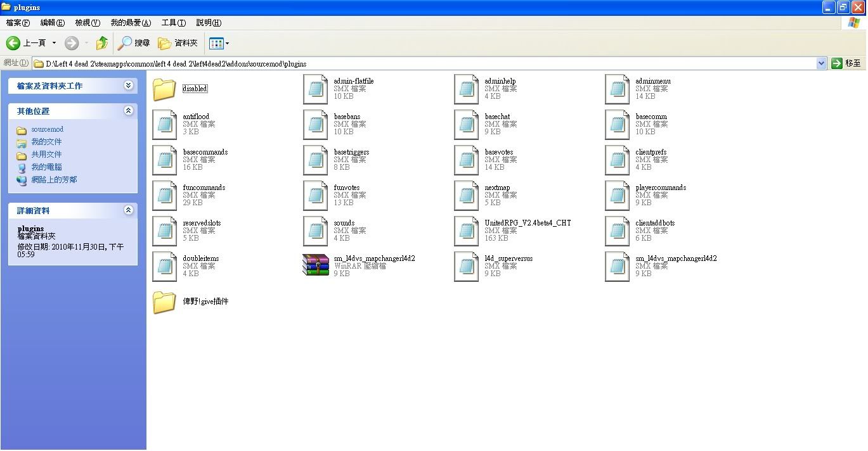Select the l4d_superversus SMX file
This screenshot has height=451, width=868.
pos(466,266)
